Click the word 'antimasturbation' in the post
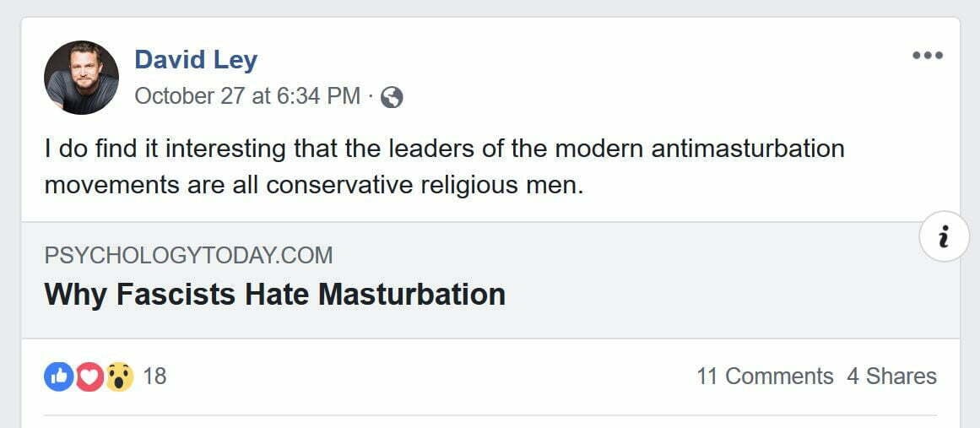Screen dimensions: 980x428 click(747, 149)
